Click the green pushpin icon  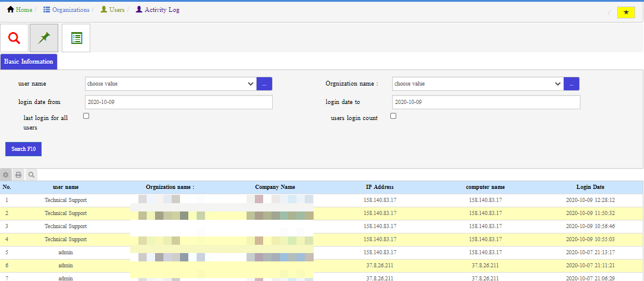click(45, 38)
